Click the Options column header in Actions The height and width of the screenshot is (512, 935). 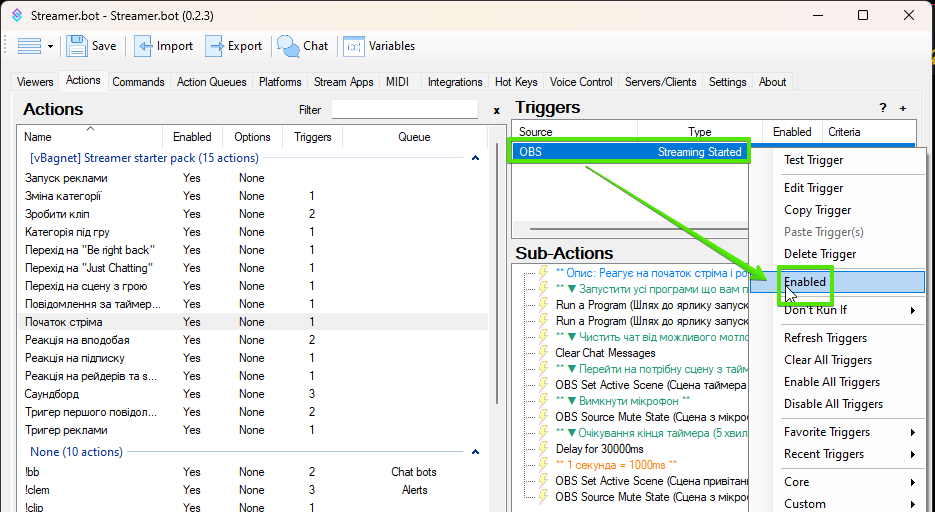pyautogui.click(x=252, y=136)
